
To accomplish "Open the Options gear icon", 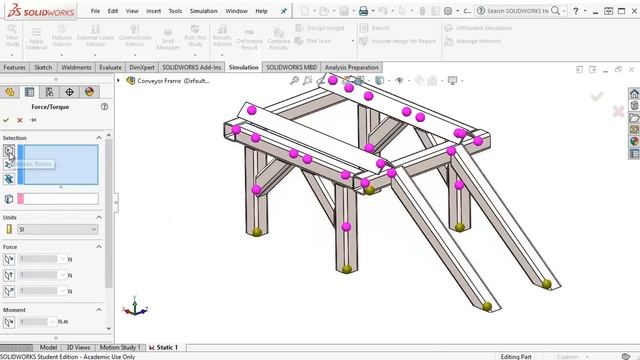I will point(448,11).
